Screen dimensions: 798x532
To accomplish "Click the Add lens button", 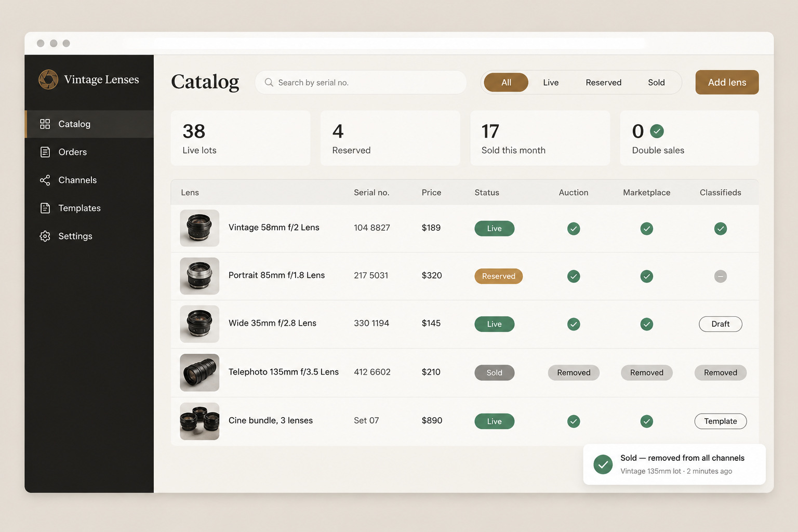I will coord(727,82).
